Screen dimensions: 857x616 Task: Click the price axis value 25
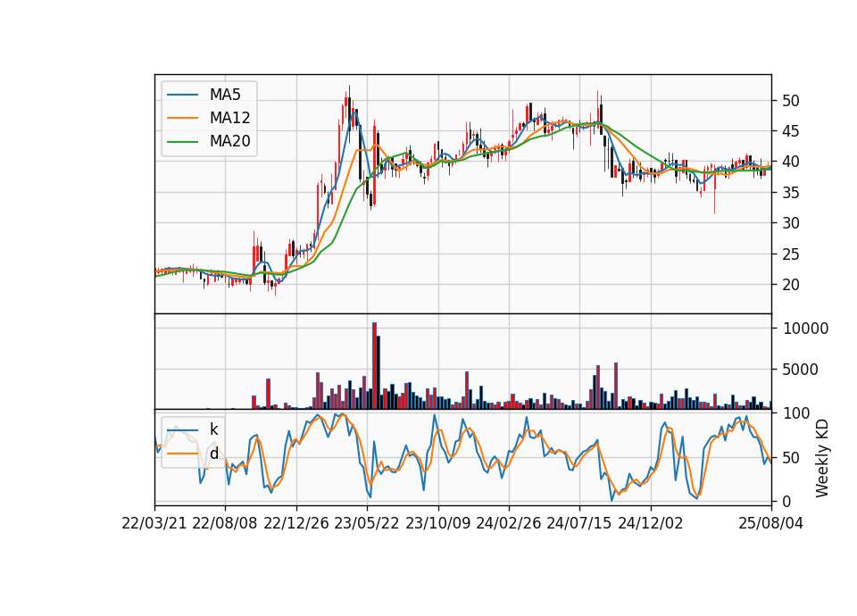[791, 254]
